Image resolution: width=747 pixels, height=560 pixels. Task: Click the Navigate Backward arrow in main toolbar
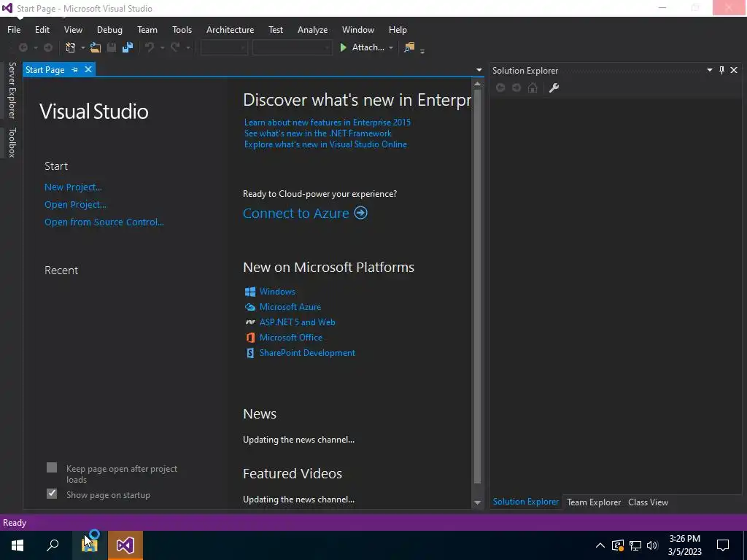point(23,47)
